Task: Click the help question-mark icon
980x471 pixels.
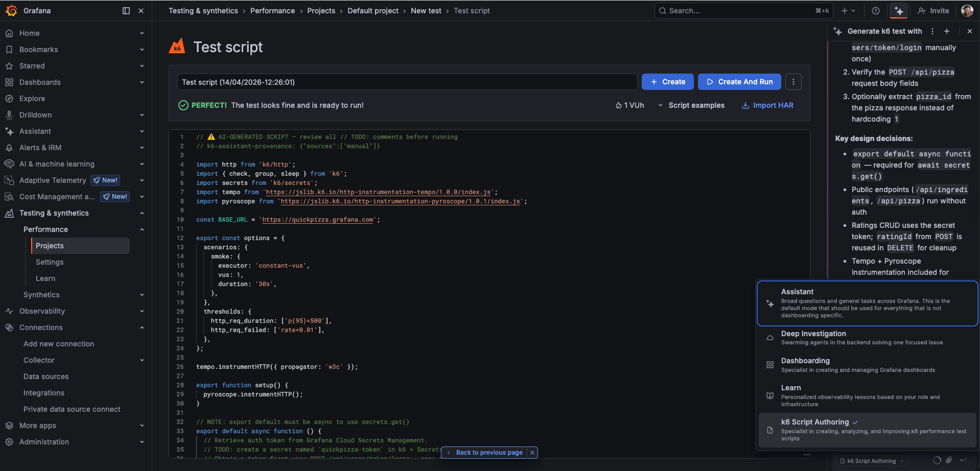Action: [x=875, y=10]
